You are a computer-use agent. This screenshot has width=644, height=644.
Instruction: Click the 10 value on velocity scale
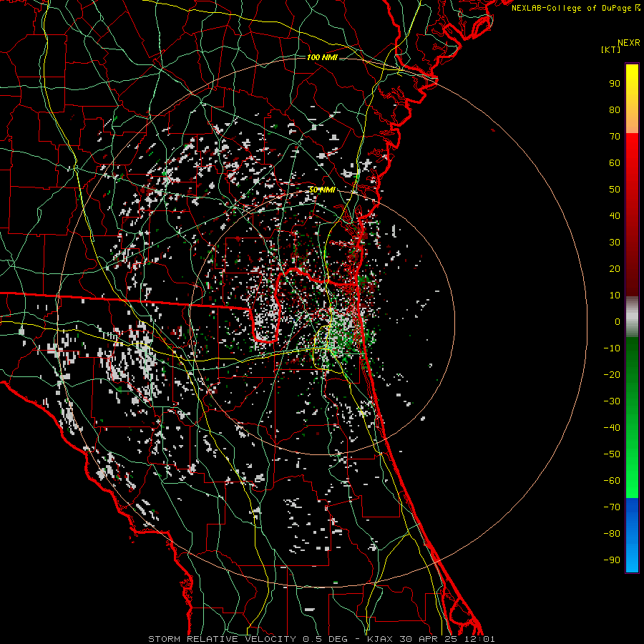coord(615,296)
